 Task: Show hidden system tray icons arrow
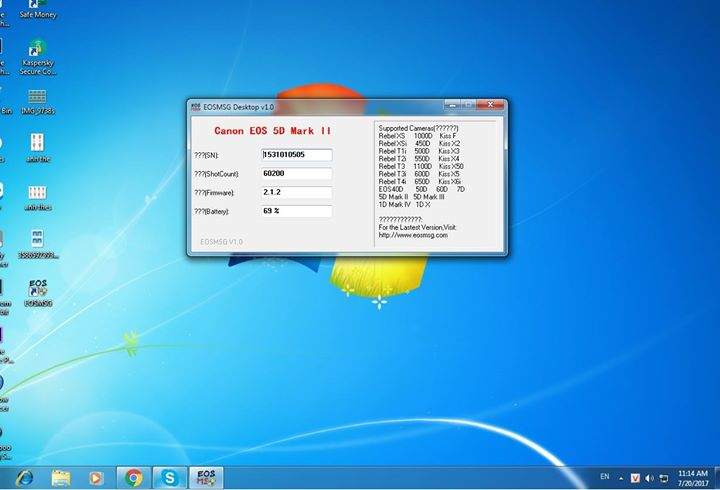pyautogui.click(x=621, y=479)
